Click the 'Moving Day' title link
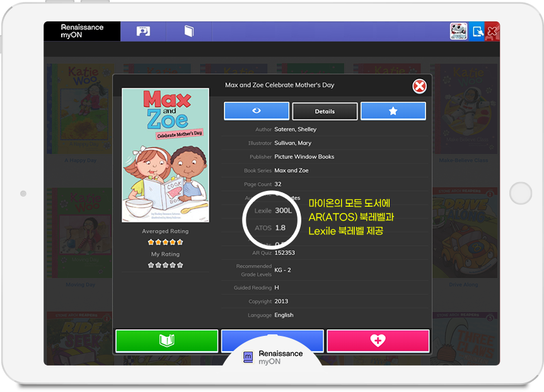Viewport: 544px width, 392px height. pyautogui.click(x=81, y=285)
